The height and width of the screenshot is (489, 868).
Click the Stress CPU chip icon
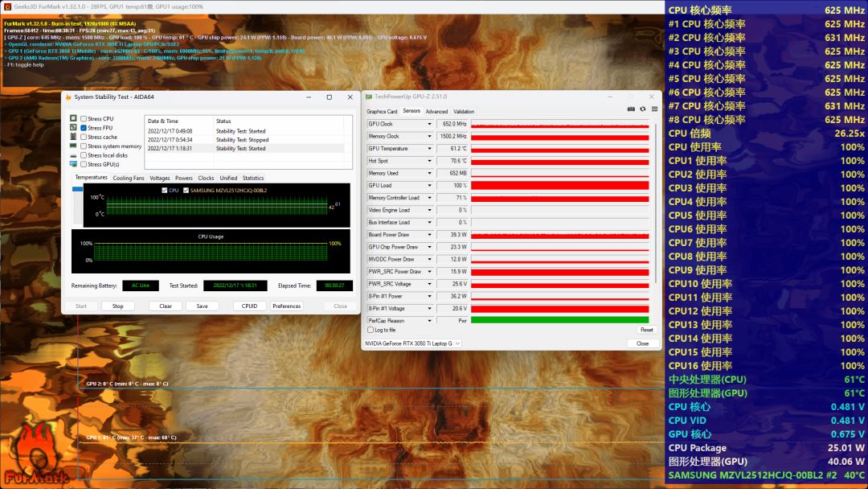coord(73,119)
